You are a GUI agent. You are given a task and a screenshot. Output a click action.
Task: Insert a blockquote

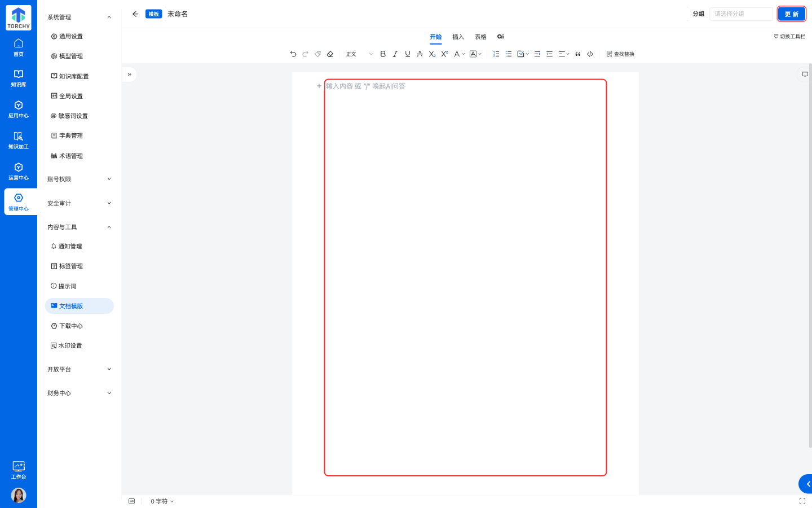pyautogui.click(x=578, y=54)
